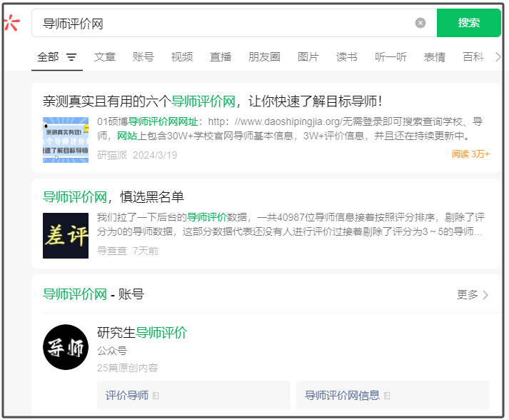Click the 导师评价网 - 账号 section heading

click(x=94, y=294)
